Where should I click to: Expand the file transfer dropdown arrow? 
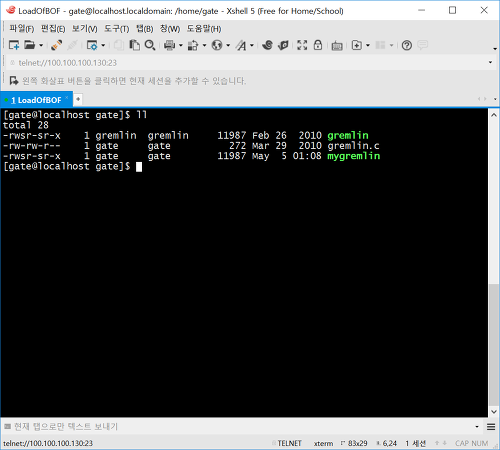coord(204,45)
